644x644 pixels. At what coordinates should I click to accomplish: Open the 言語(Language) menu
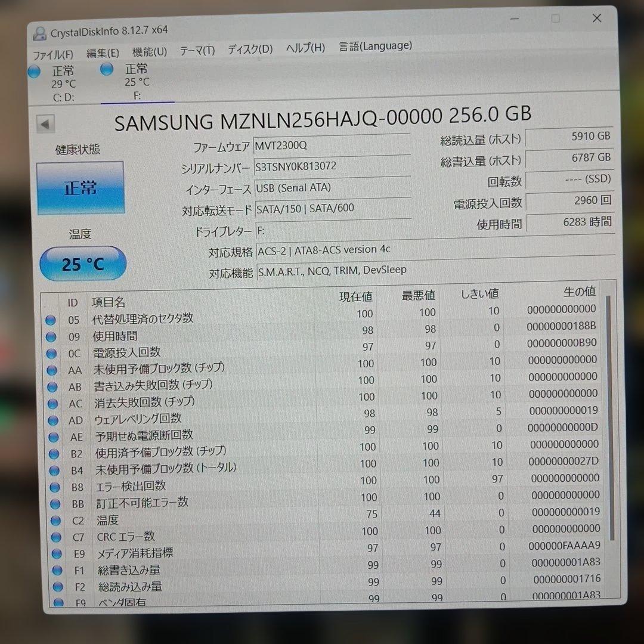pos(375,46)
